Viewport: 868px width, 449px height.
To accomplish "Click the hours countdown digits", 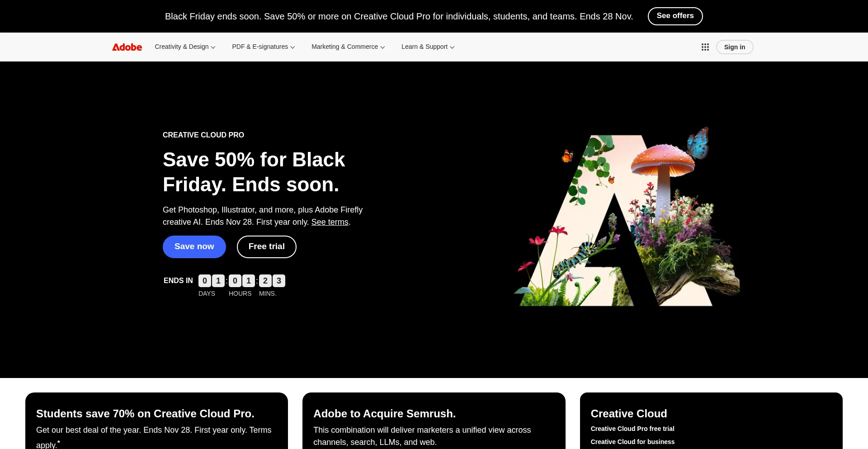I will (x=242, y=281).
